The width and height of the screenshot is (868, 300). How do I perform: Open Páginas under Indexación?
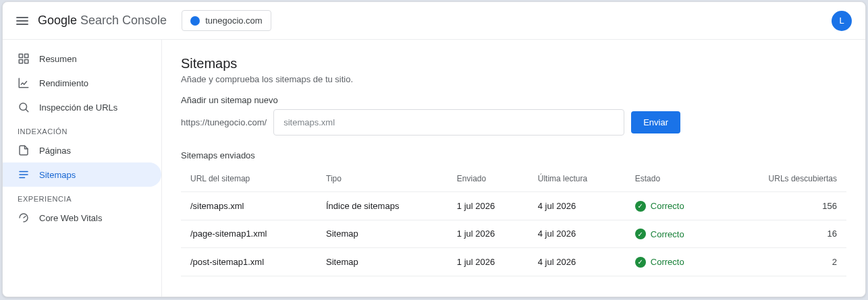click(82, 150)
